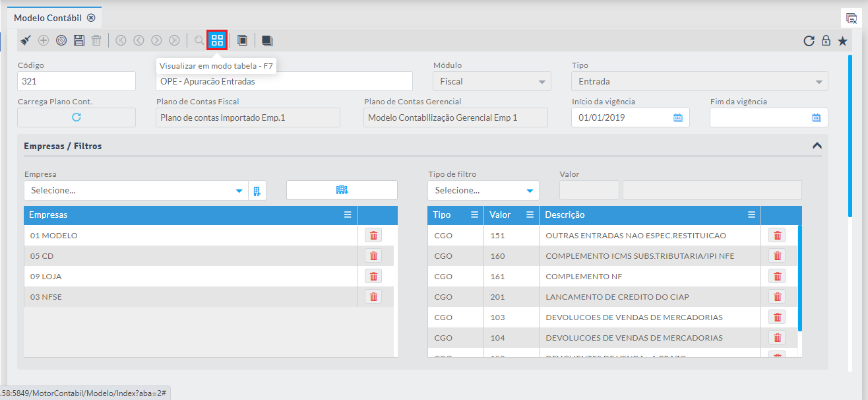Image resolution: width=868 pixels, height=400 pixels.
Task: Click the copy-model icon after the table view
Action: (x=242, y=40)
